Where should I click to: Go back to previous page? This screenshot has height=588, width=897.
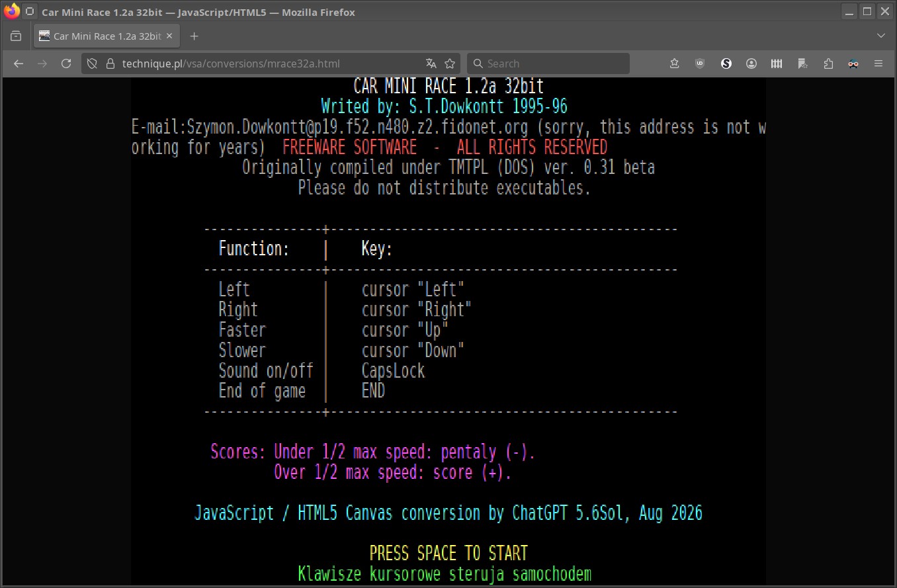pos(19,63)
